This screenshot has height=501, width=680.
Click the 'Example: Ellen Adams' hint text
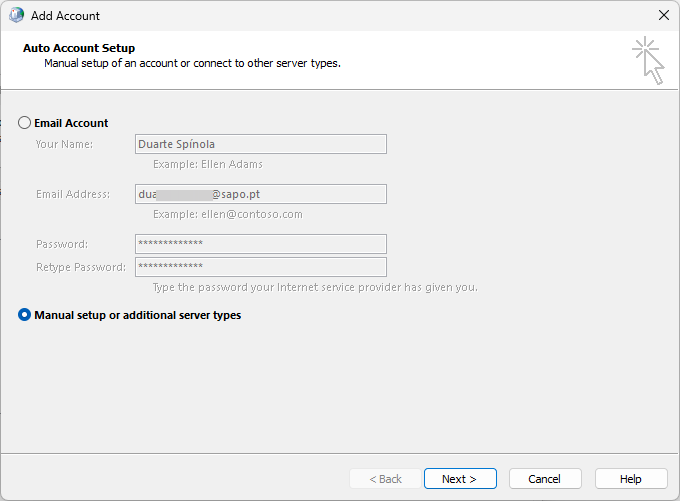point(207,164)
